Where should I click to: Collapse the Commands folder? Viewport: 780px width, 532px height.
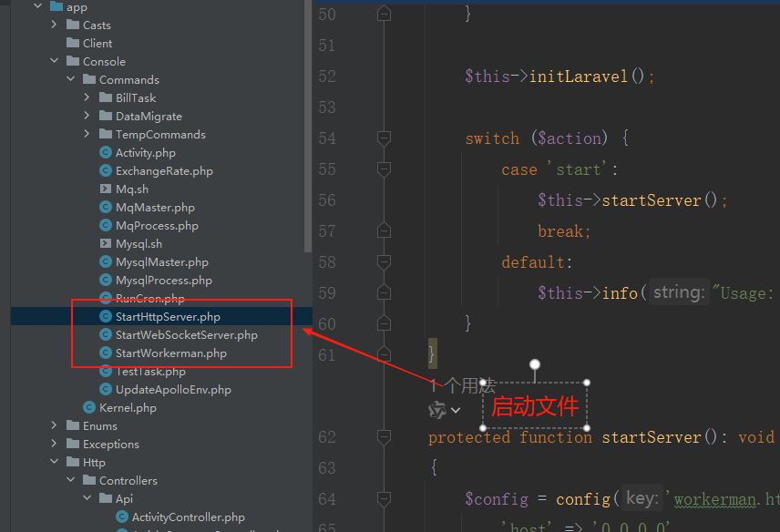(70, 79)
